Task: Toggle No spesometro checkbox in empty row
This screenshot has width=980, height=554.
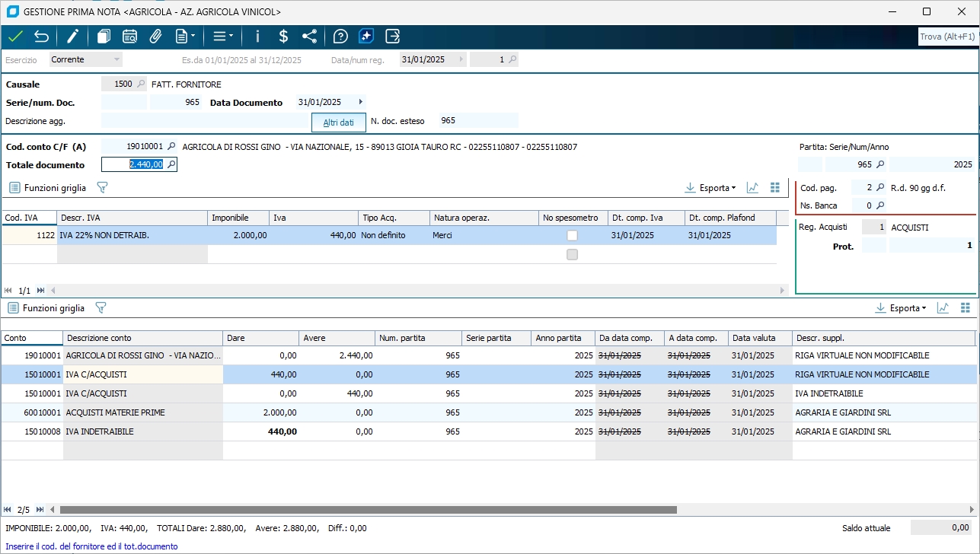Action: point(572,255)
